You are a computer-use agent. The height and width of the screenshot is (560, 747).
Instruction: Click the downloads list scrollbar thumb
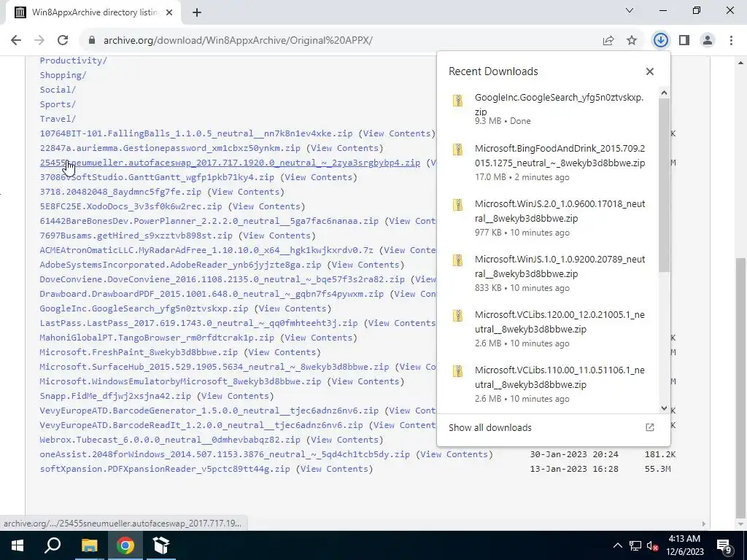click(x=665, y=185)
